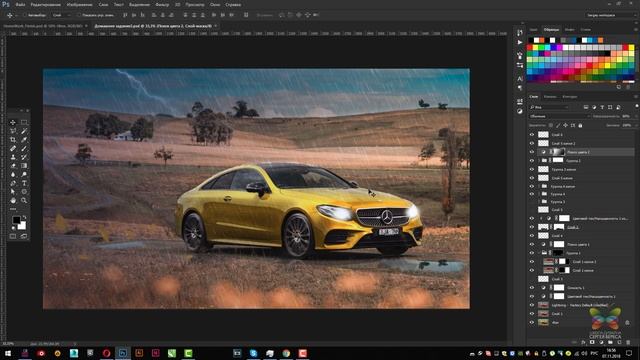Pick the red swatch in the Swatches panel

pyautogui.click(x=530, y=47)
